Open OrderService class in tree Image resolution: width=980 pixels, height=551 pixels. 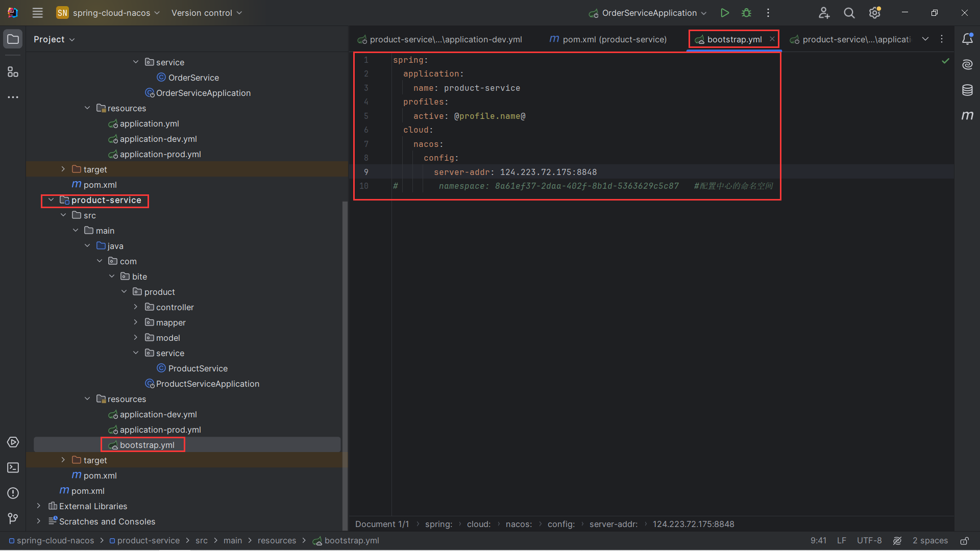coord(188,78)
